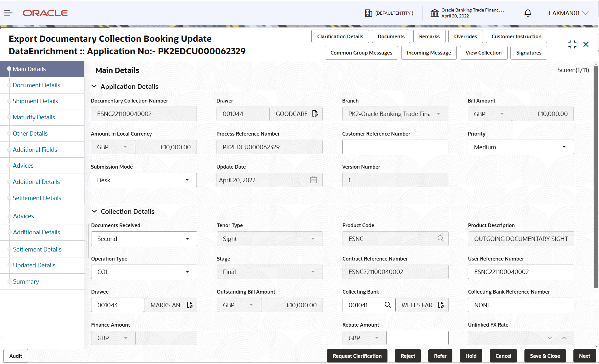Click the Customer Reference Number field
This screenshot has height=364, width=599.
[395, 147]
